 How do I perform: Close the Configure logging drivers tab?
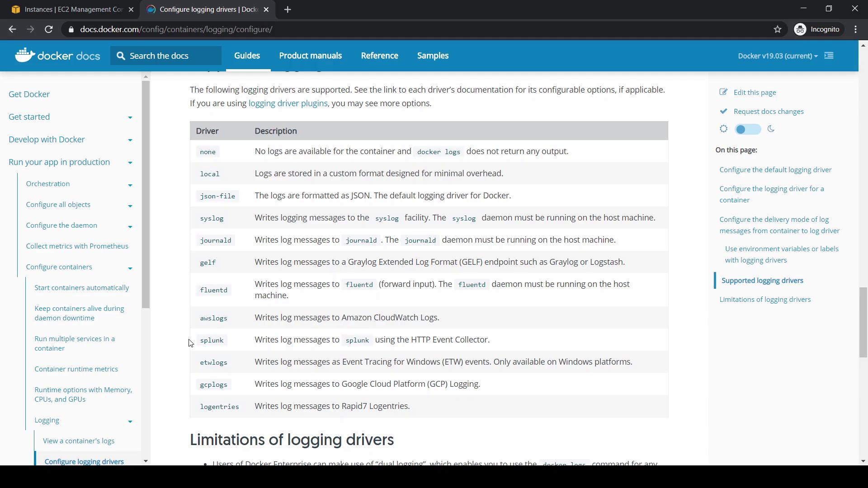pyautogui.click(x=266, y=9)
